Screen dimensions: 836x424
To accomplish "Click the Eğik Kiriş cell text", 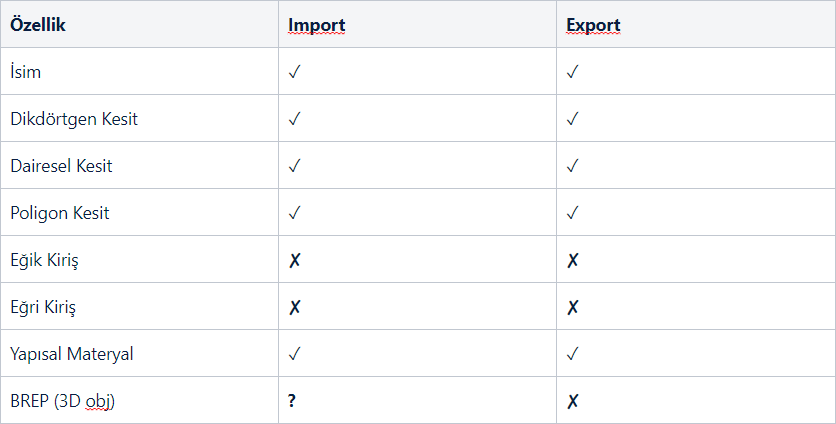I will coord(44,260).
